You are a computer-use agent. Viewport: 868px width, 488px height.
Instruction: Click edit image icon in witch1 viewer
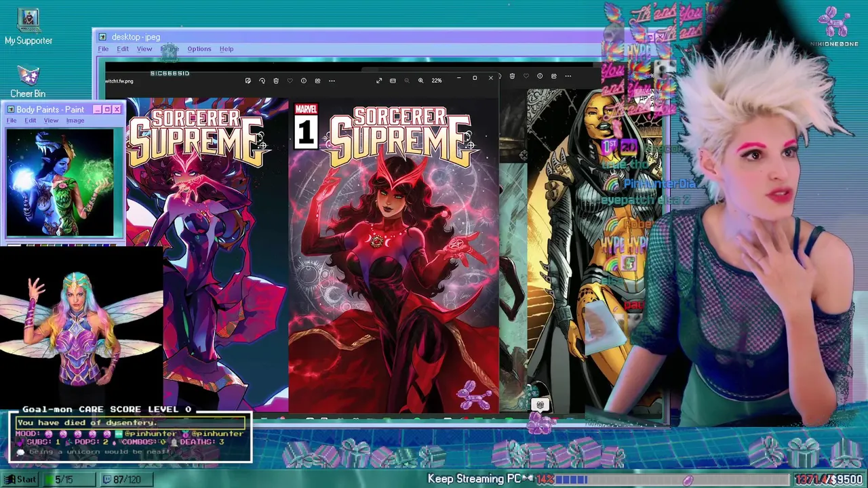(248, 81)
